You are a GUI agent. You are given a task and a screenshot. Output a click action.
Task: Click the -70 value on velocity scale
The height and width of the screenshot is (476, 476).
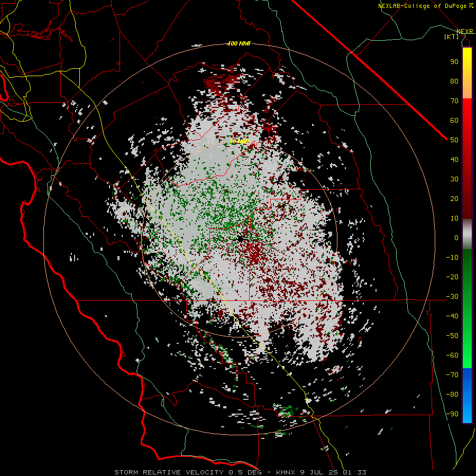tap(452, 375)
